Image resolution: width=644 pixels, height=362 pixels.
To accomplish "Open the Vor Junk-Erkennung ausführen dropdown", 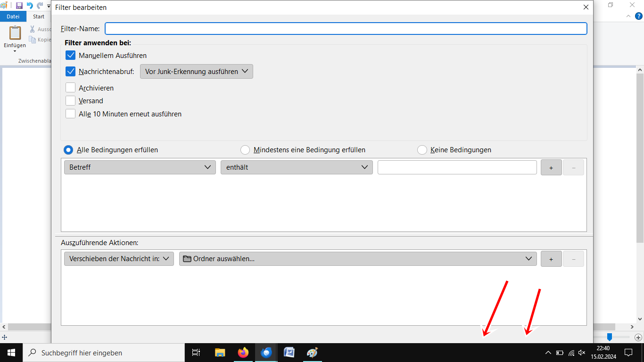I will click(x=197, y=72).
